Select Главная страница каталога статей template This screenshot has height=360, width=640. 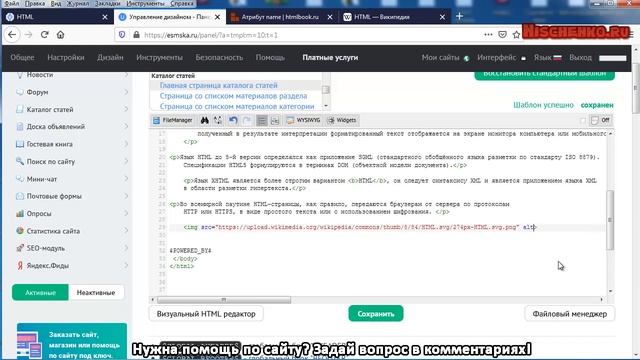(218, 85)
